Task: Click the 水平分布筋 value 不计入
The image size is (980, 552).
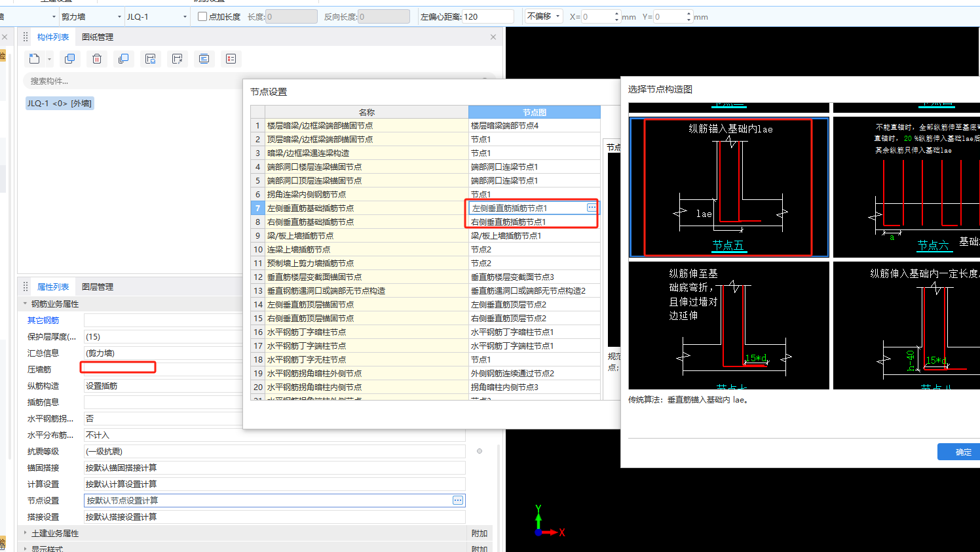Action: coord(274,435)
